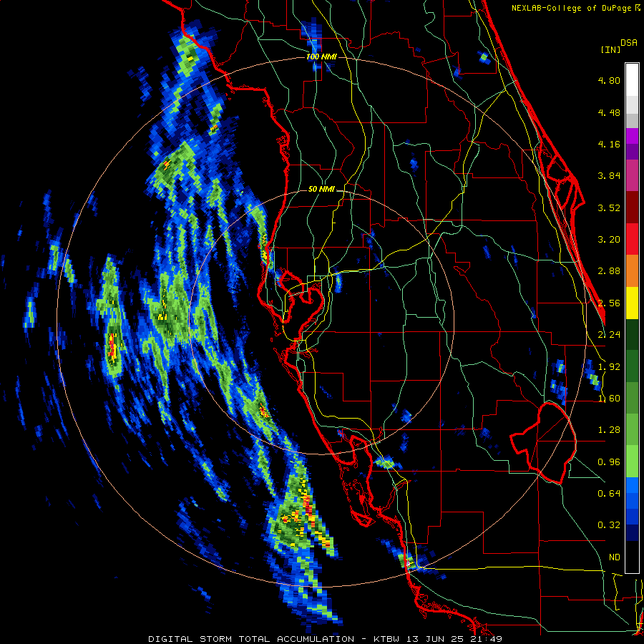Click the 3.20 legend value
The width and height of the screenshot is (644, 644).
pyautogui.click(x=609, y=240)
